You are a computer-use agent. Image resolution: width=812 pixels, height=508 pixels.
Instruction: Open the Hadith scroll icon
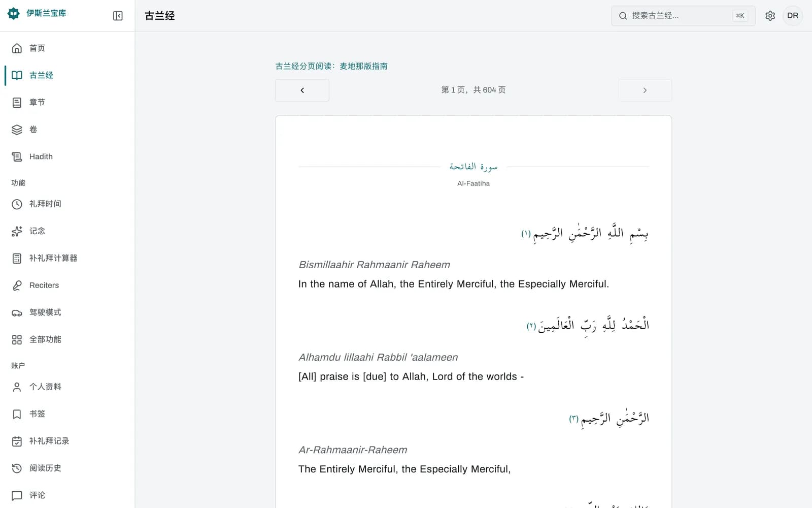pos(17,156)
